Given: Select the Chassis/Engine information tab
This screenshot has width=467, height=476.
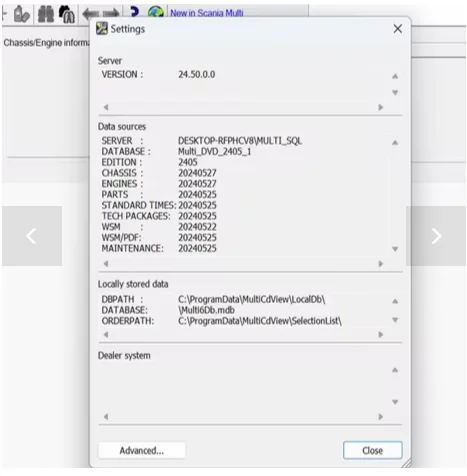Looking at the screenshot, I should click(46, 43).
